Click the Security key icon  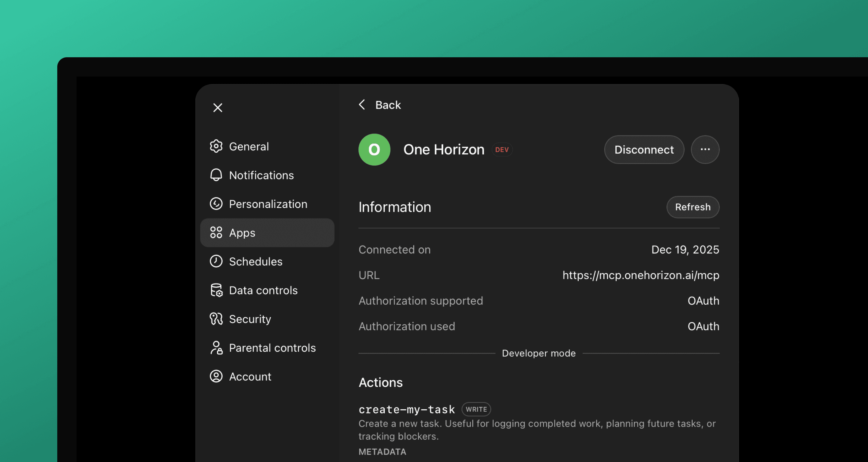(216, 319)
